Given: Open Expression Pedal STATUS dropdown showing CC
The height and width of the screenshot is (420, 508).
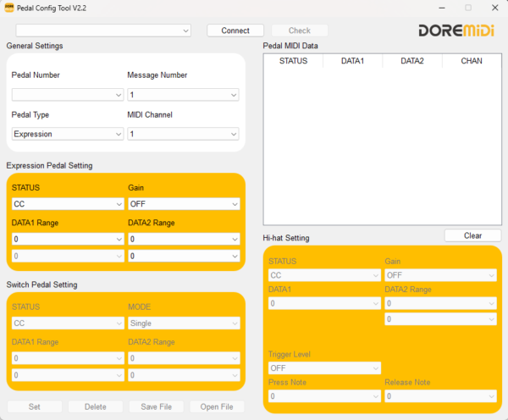Looking at the screenshot, I should pos(68,204).
